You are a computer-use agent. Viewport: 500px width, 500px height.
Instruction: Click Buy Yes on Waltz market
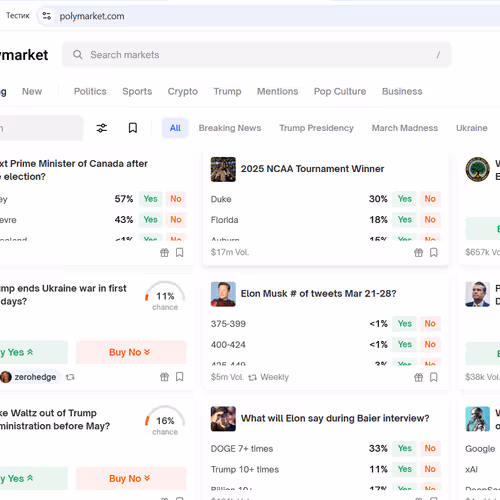(33, 479)
